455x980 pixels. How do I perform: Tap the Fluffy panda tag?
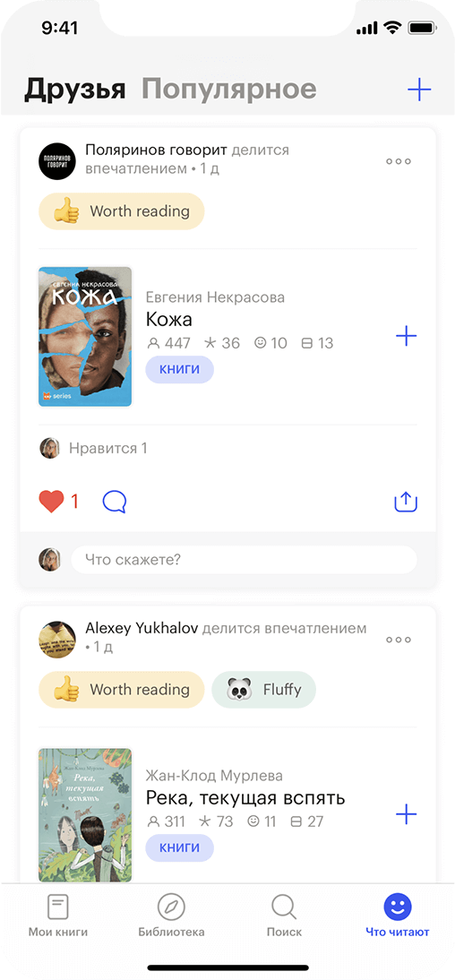click(263, 690)
